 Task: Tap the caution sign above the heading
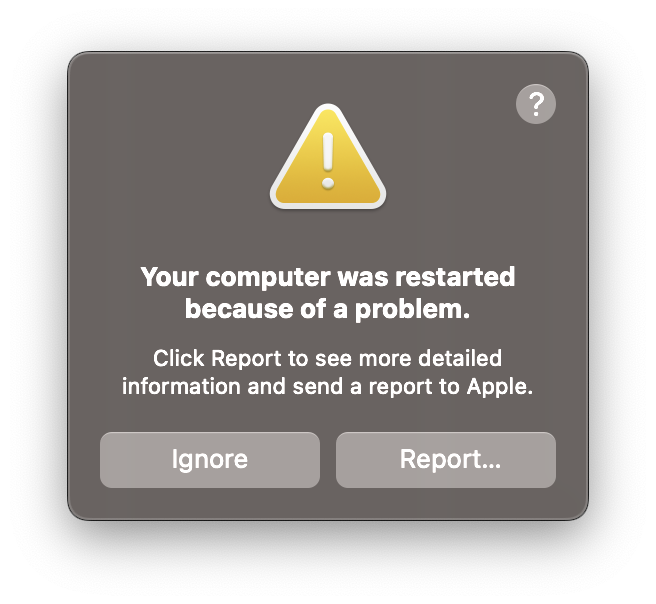point(328,157)
